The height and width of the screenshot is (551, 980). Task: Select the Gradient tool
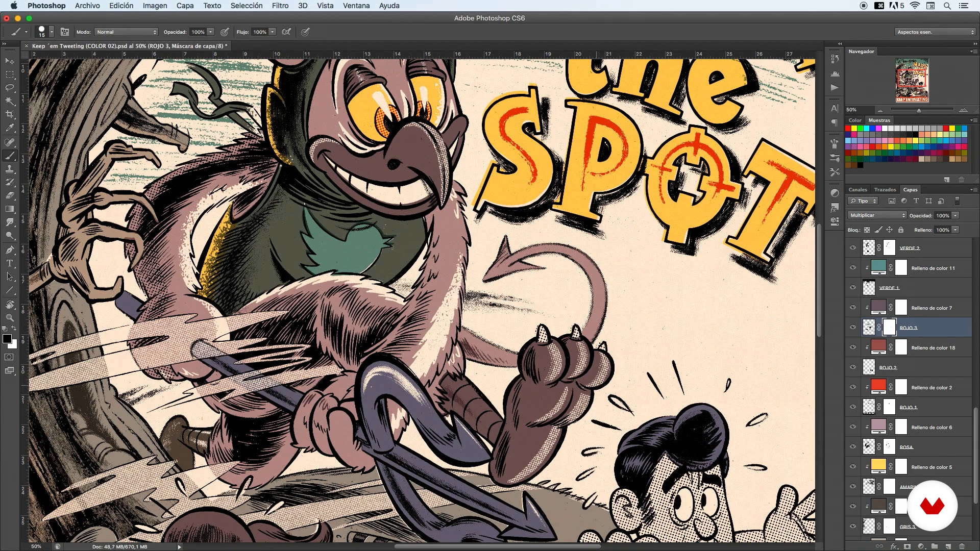pyautogui.click(x=10, y=209)
